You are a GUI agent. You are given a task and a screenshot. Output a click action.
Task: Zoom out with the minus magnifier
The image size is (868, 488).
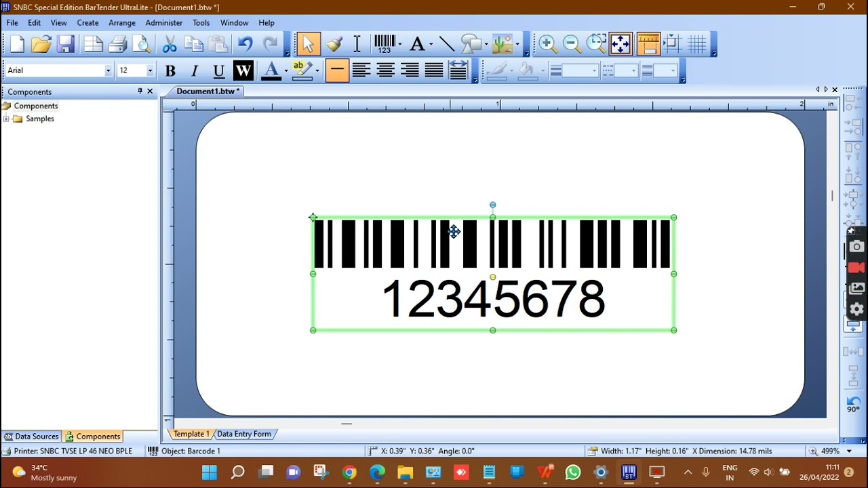click(572, 45)
